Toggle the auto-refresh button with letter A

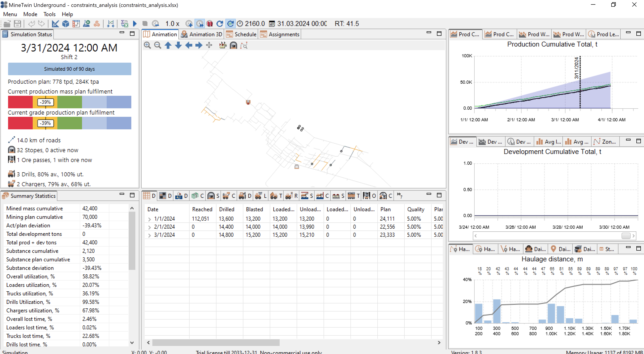[x=230, y=24]
